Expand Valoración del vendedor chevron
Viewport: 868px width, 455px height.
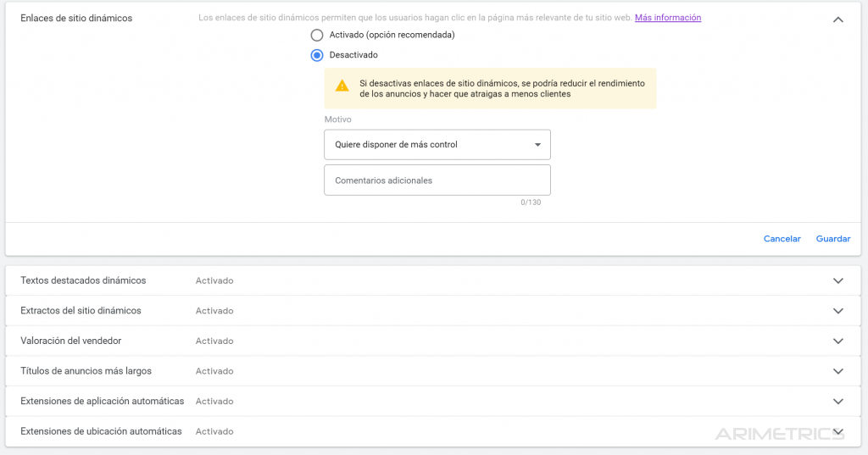pos(838,341)
